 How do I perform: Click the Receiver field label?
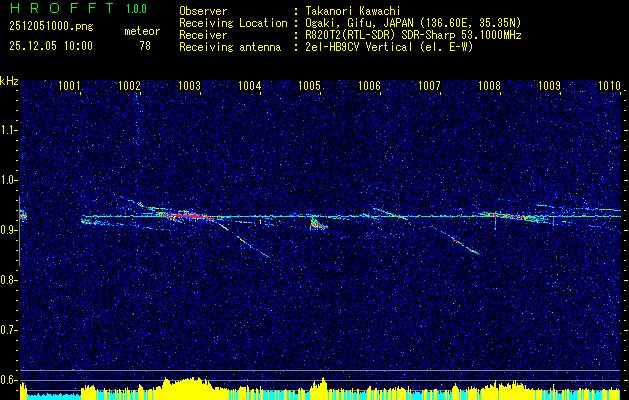click(203, 35)
